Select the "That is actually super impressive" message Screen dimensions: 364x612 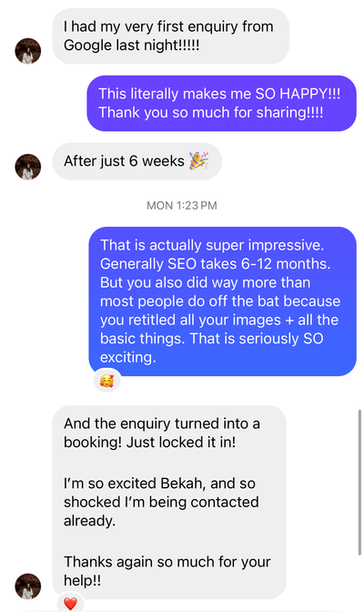[x=223, y=301]
